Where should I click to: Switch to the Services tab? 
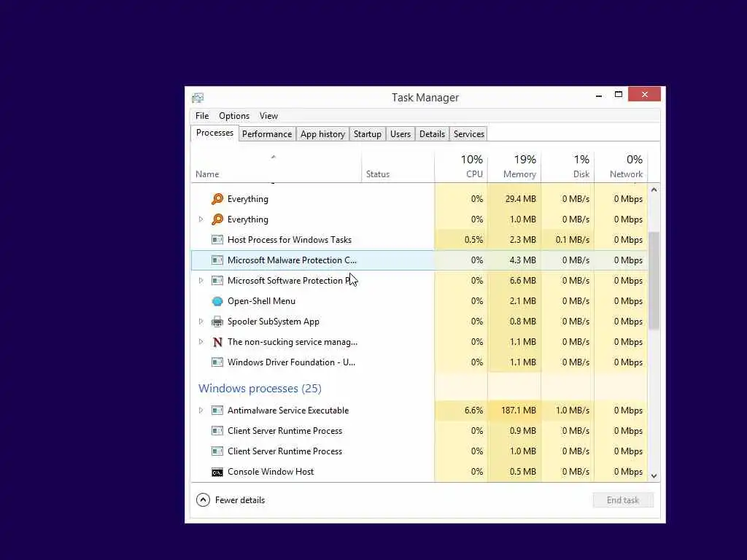[469, 134]
